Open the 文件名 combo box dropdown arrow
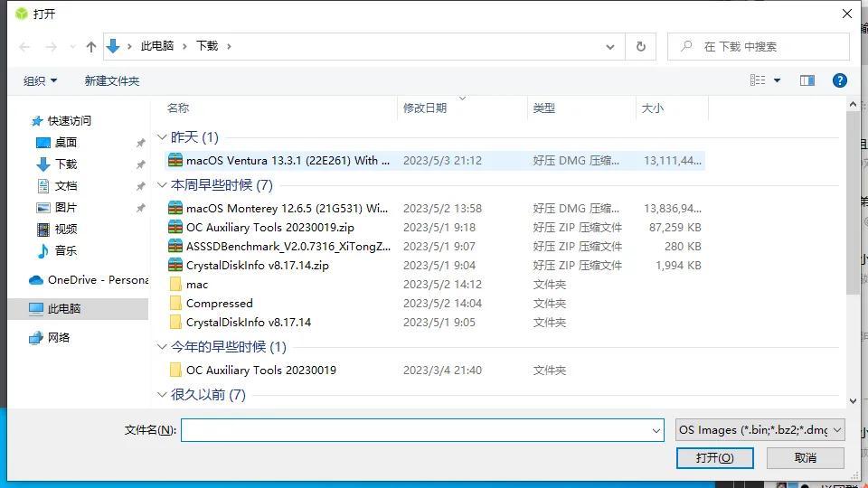 656,430
